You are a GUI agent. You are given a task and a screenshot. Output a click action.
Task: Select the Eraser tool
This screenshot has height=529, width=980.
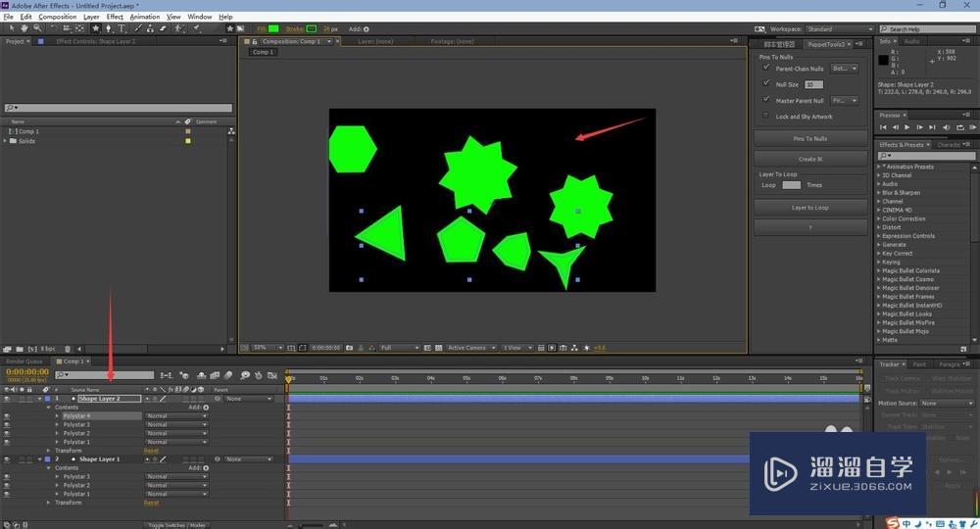click(x=163, y=28)
